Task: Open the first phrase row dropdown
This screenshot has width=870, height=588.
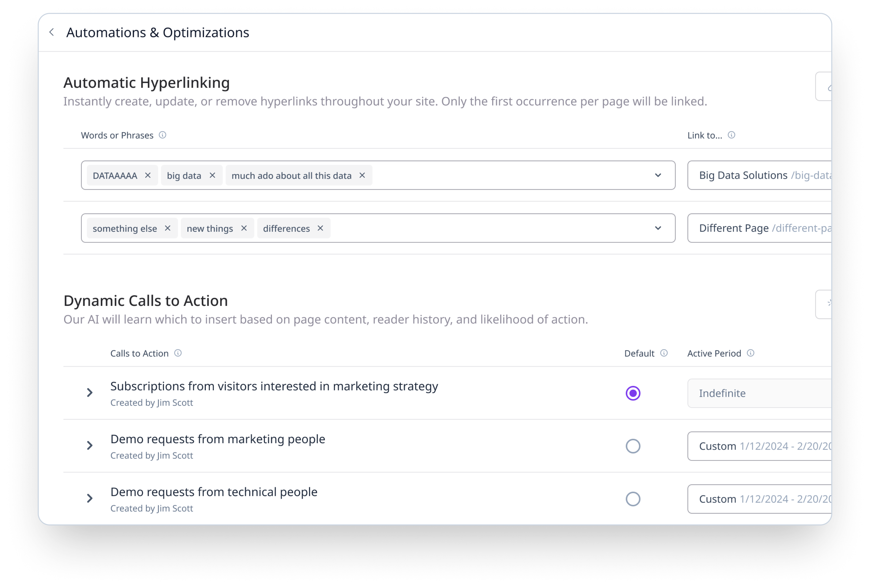Action: 658,175
